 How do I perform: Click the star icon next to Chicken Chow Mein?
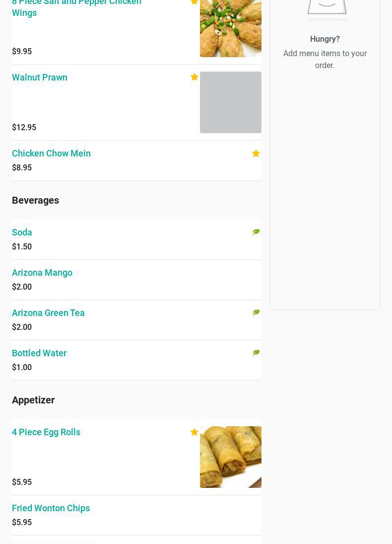[x=256, y=154]
